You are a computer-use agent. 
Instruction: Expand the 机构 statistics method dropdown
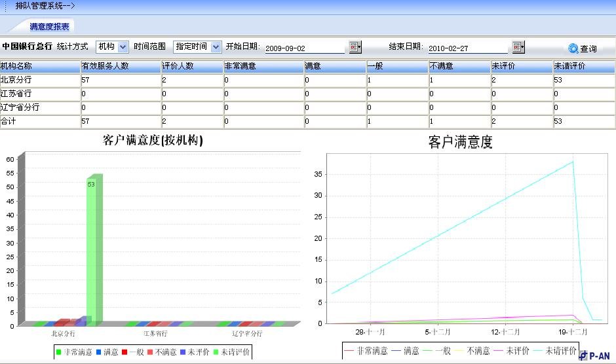coord(123,47)
